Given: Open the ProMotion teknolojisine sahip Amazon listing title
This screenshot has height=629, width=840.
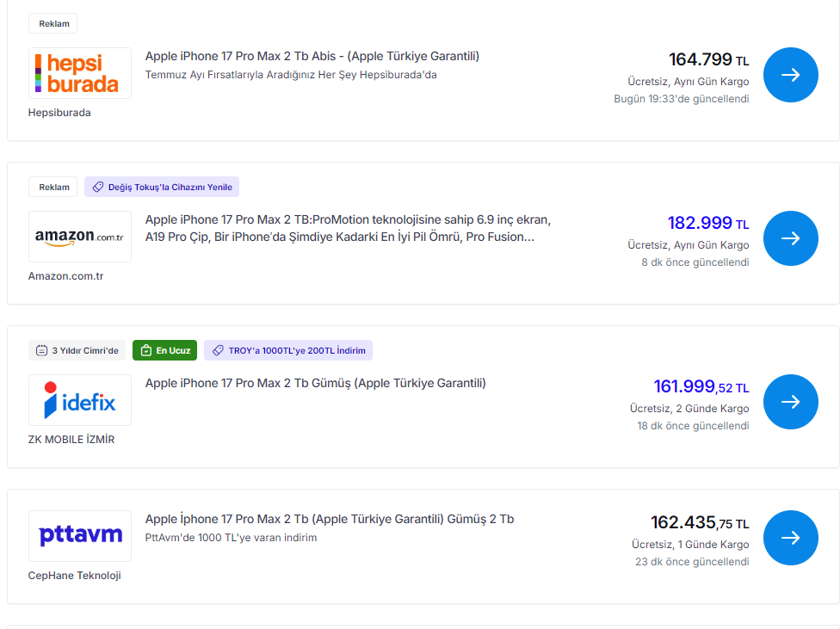Looking at the screenshot, I should tap(349, 228).
